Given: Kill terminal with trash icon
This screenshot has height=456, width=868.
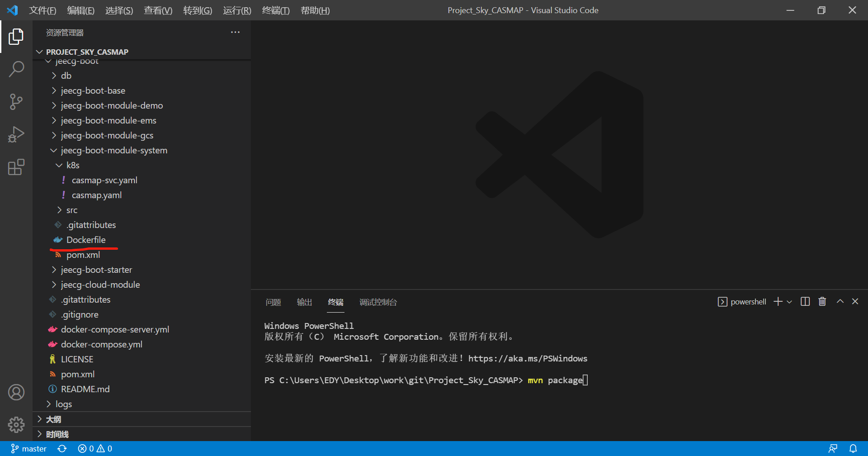Looking at the screenshot, I should 822,302.
